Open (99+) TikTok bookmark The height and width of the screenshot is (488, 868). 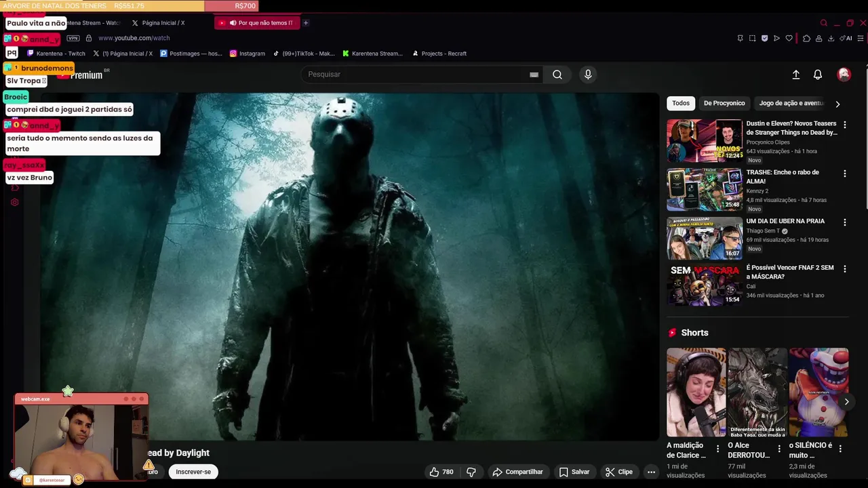(304, 54)
